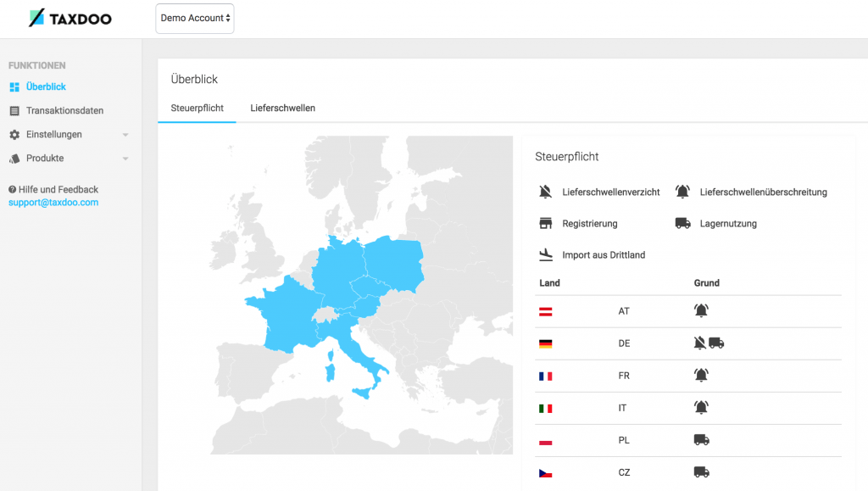Switch to the Steuerpflicht tab
Screen dimensions: 868x491
pos(197,108)
